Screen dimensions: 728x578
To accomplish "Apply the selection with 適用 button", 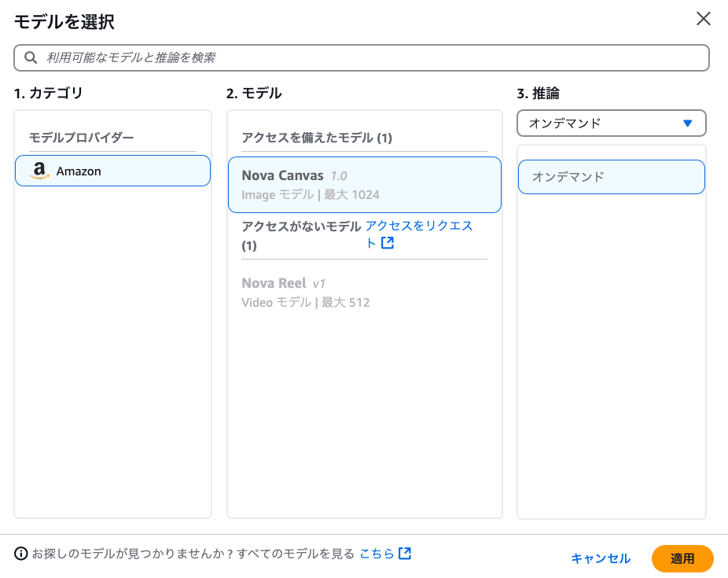I will click(x=682, y=558).
